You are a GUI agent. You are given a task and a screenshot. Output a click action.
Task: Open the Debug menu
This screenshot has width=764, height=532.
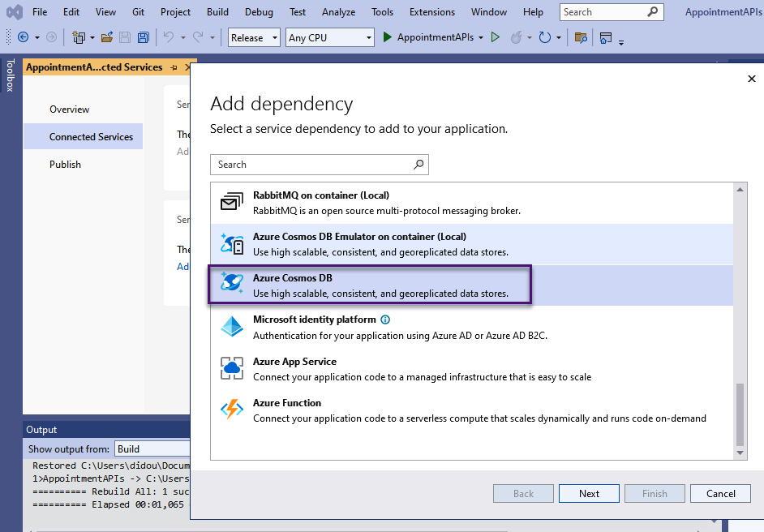coord(259,11)
